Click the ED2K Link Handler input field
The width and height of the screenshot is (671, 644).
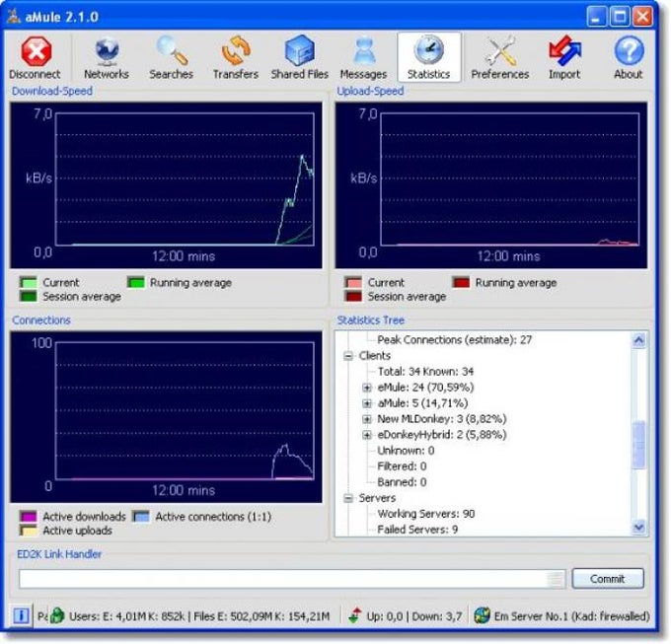[x=292, y=579]
